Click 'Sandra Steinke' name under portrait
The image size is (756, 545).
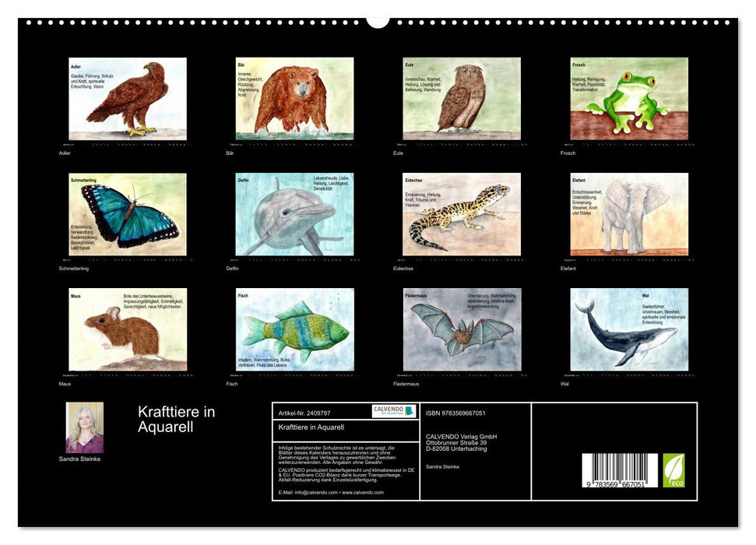79,459
